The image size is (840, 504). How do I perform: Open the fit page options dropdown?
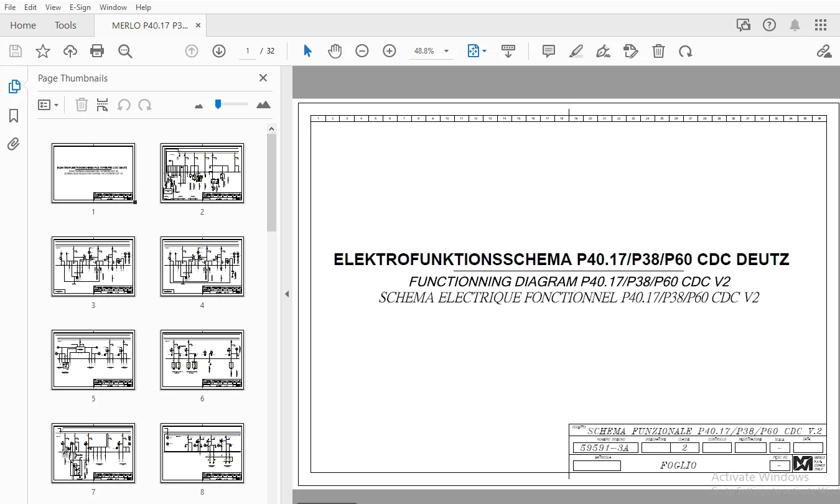tap(477, 51)
